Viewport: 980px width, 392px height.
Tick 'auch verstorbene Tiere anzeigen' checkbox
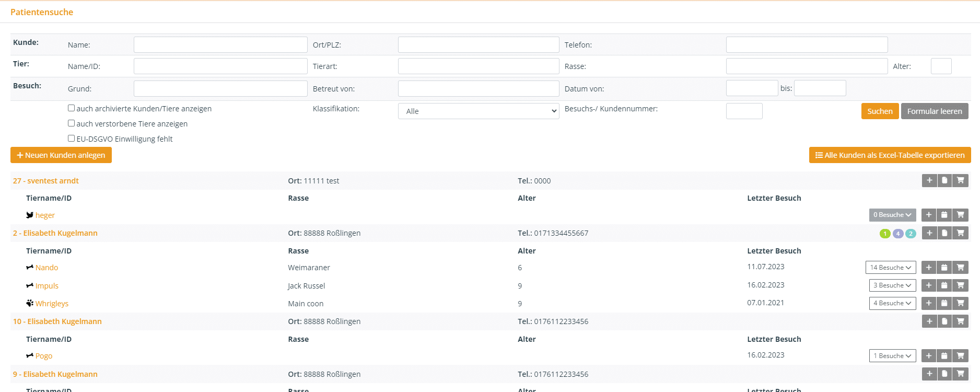(71, 123)
